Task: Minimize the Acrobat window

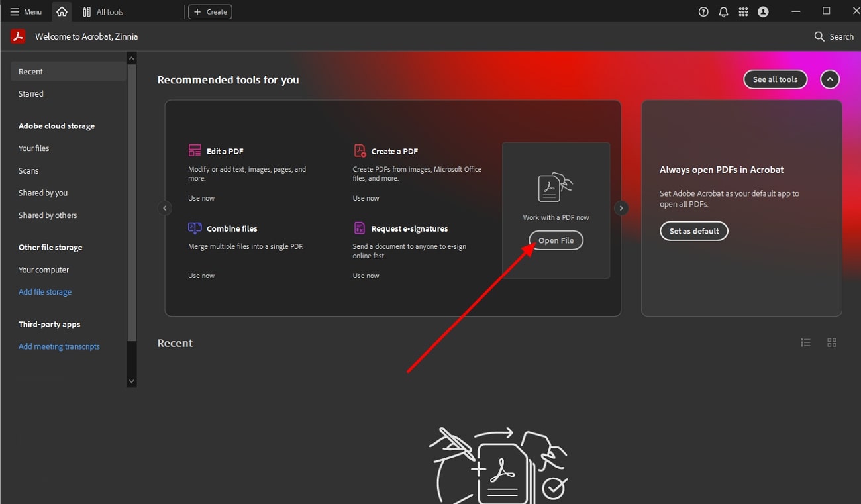Action: [x=796, y=11]
